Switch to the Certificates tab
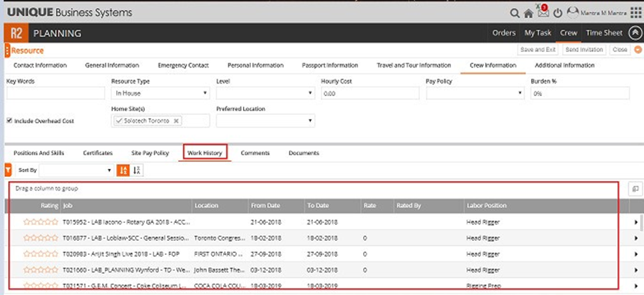644x295 pixels. point(97,153)
